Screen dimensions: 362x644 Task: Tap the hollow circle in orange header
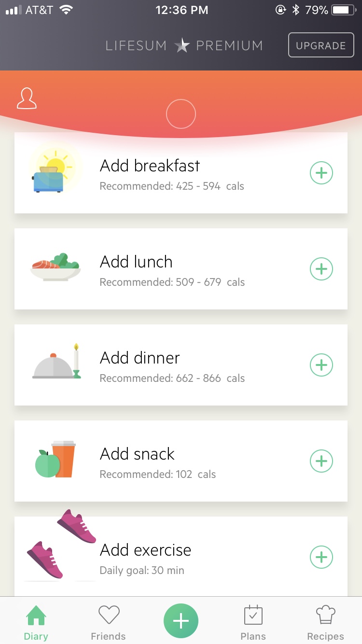click(181, 114)
